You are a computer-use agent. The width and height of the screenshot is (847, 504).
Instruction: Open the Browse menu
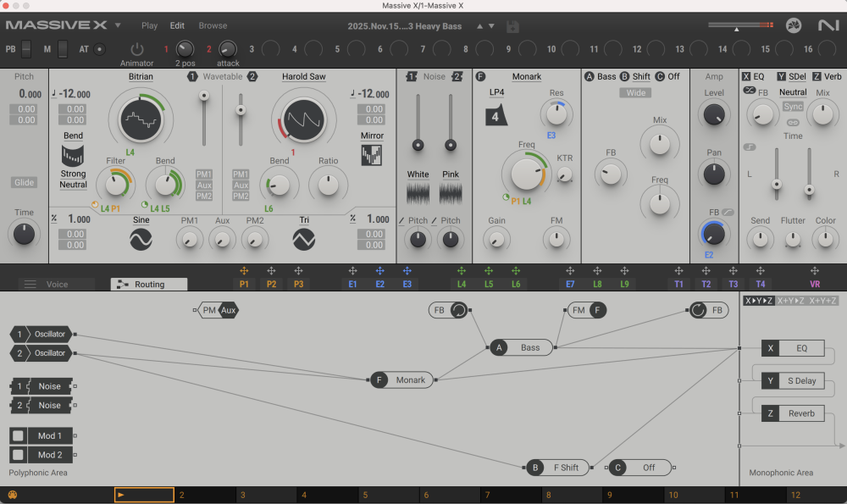pyautogui.click(x=213, y=25)
